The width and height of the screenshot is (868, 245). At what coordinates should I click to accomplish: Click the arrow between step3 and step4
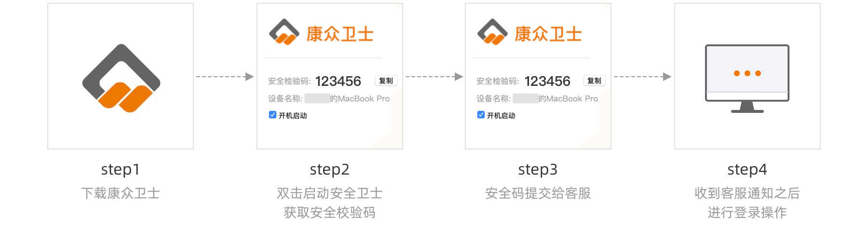[642, 77]
